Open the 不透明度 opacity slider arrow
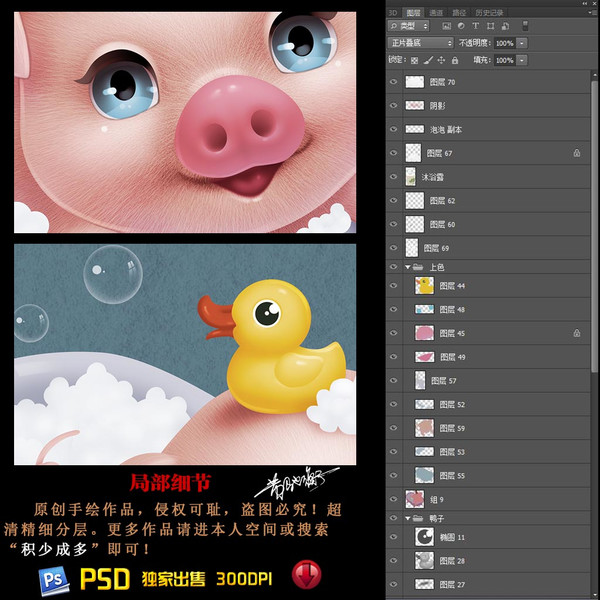The image size is (600, 600). tap(522, 43)
